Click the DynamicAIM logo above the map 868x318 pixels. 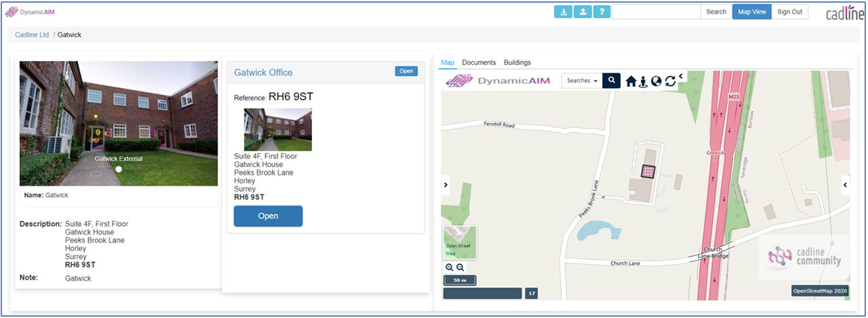[x=497, y=81]
